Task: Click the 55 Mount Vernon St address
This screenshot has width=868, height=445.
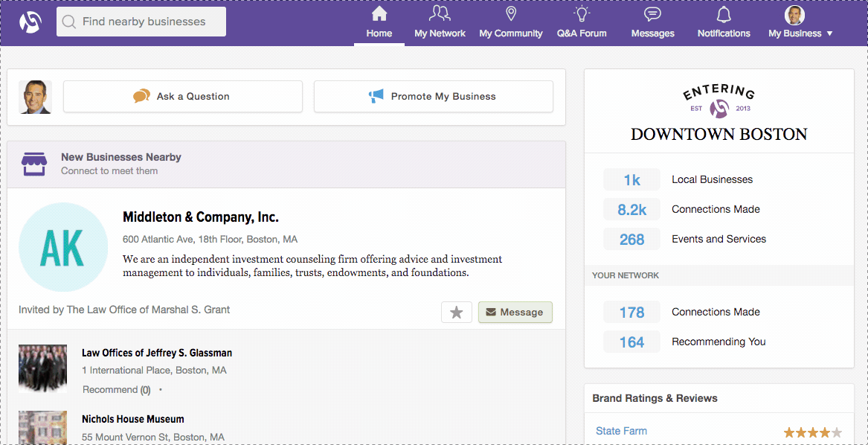Action: pos(152,438)
